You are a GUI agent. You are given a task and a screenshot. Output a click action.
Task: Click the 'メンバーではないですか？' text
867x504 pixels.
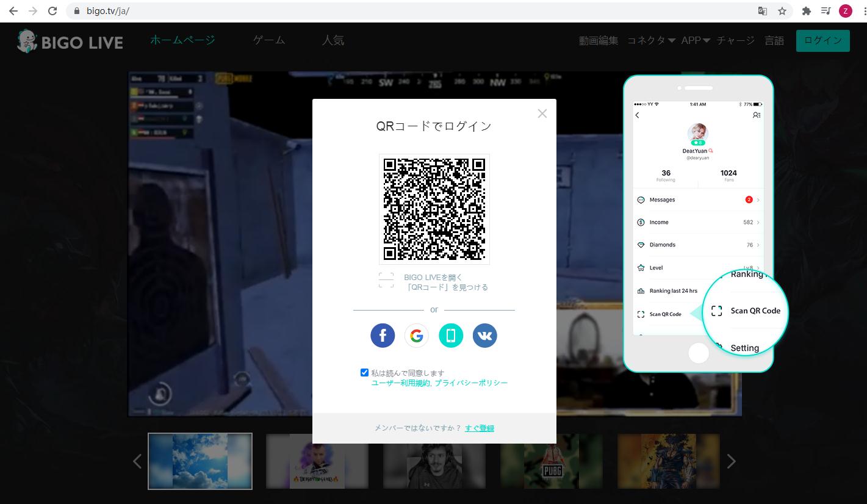click(418, 428)
